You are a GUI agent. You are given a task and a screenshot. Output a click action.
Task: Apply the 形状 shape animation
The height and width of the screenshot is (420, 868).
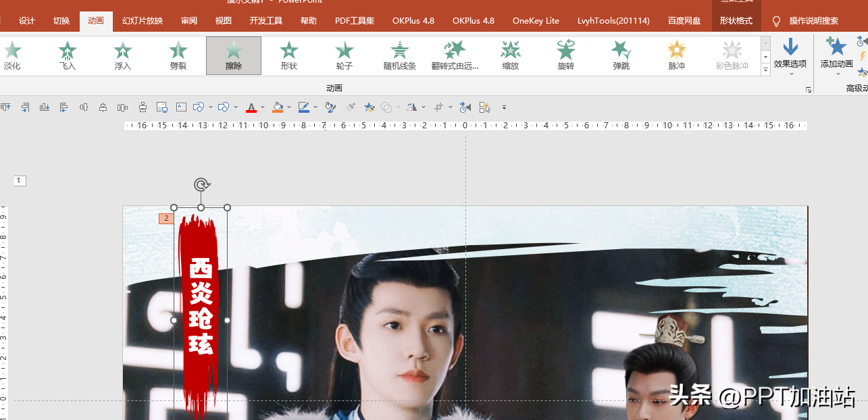tap(289, 55)
